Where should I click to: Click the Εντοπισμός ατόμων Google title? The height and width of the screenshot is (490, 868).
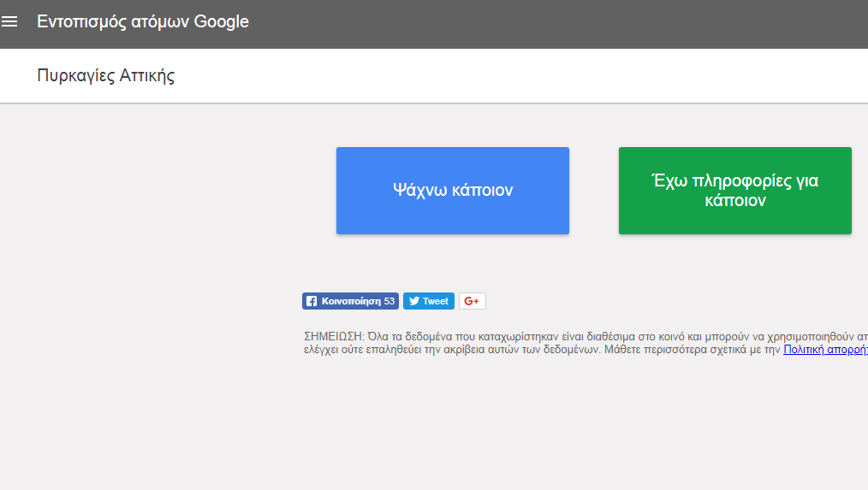click(x=143, y=21)
